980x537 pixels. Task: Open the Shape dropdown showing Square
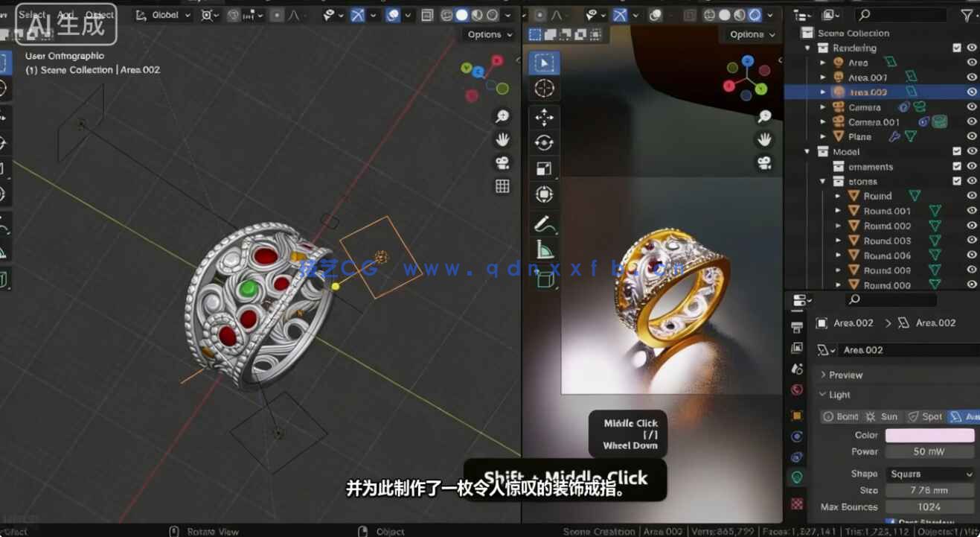(929, 474)
